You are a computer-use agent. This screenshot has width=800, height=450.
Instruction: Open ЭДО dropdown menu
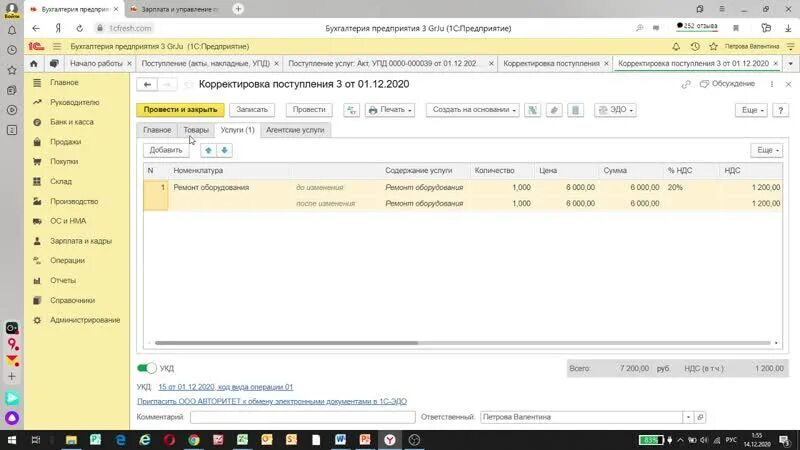click(x=615, y=110)
